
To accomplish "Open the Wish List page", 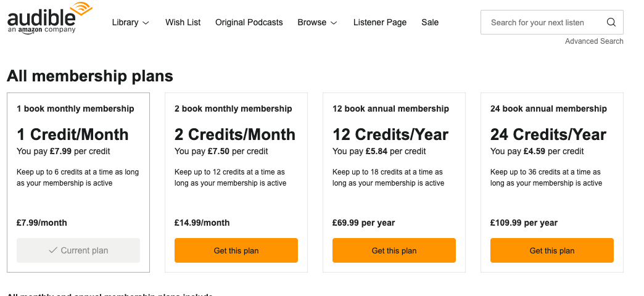I will [x=183, y=22].
